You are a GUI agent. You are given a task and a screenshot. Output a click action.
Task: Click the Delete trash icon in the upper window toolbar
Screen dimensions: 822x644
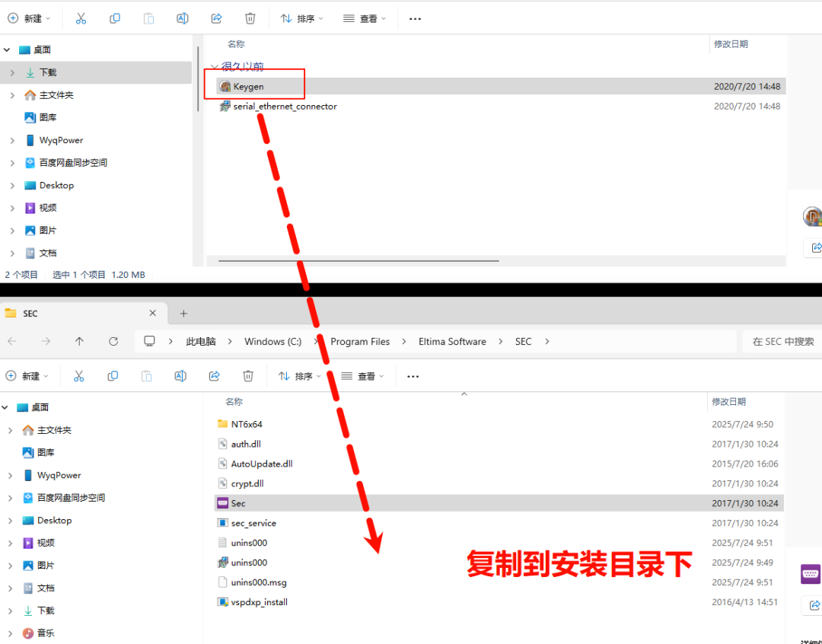[x=250, y=19]
